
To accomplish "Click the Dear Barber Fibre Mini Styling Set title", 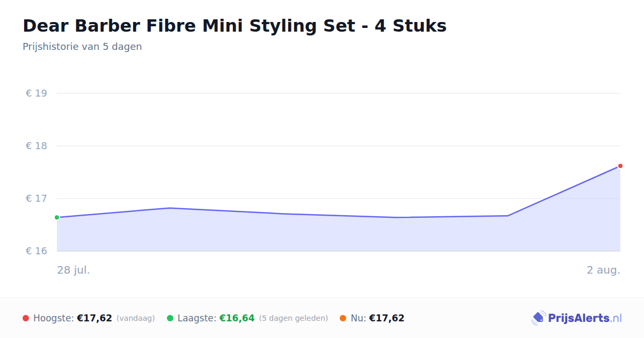I will coord(235,26).
